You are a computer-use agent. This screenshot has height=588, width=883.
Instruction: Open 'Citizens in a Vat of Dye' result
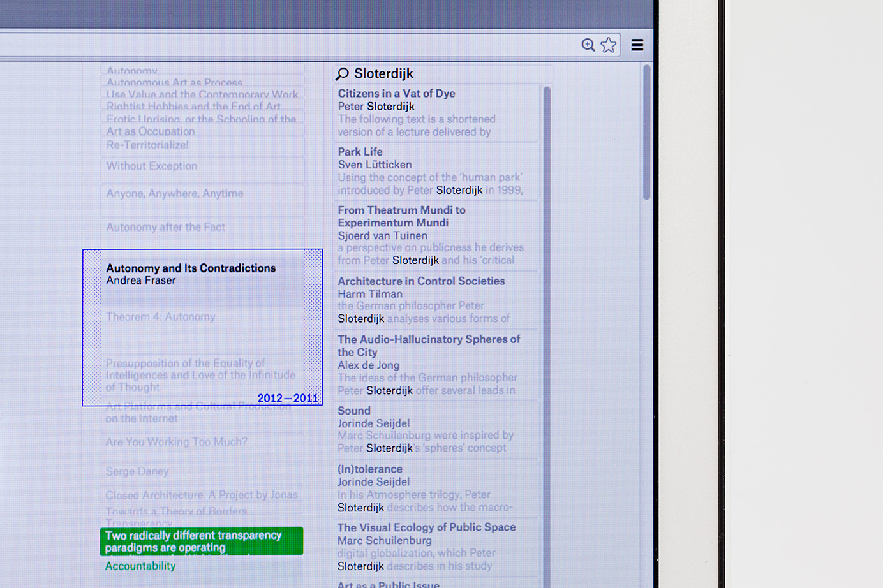pos(396,93)
